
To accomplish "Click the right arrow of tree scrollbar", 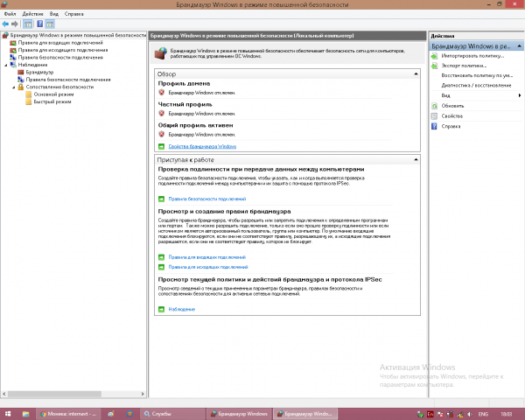I will pos(143,394).
